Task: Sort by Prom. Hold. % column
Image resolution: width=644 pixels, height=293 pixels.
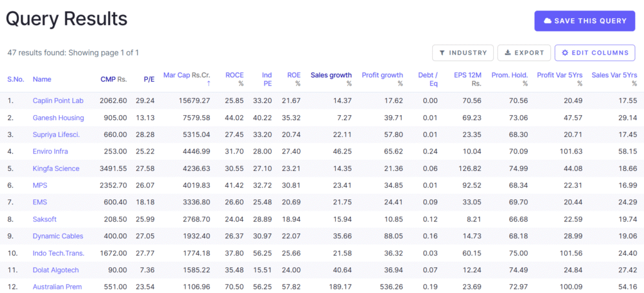Action: pyautogui.click(x=509, y=79)
